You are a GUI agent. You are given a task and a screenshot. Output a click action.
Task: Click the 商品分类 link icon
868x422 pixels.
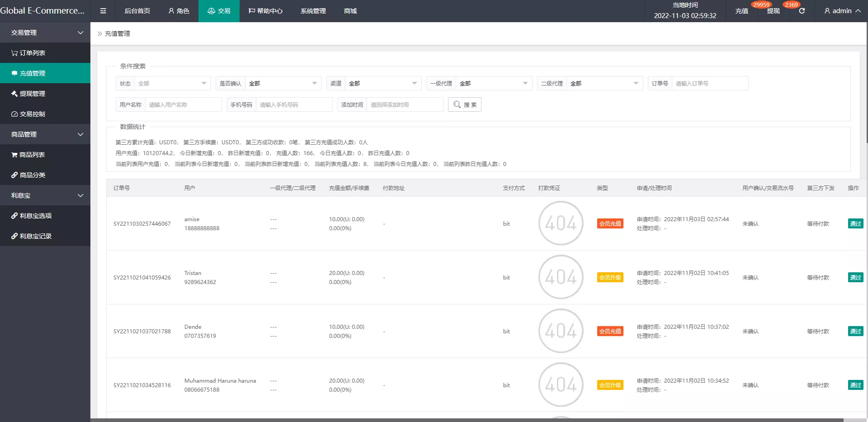point(14,175)
